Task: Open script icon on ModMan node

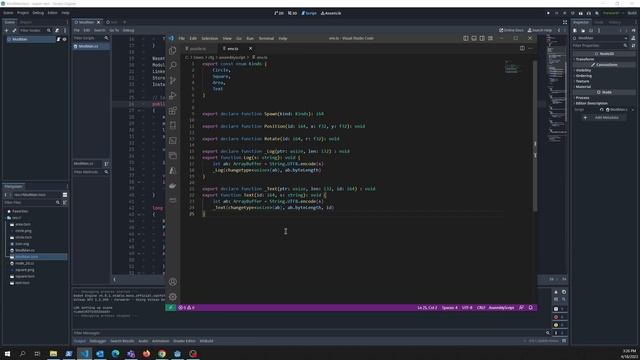Action: tap(58, 39)
